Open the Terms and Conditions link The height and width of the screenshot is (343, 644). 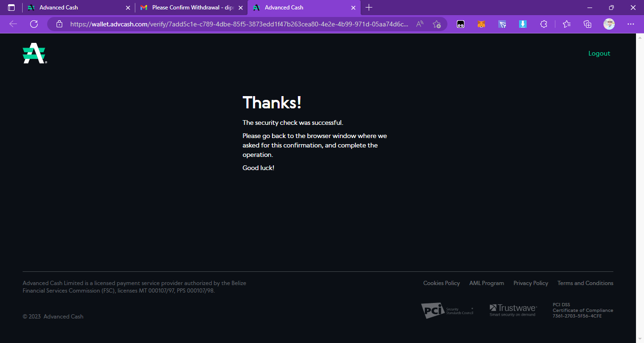(x=586, y=283)
